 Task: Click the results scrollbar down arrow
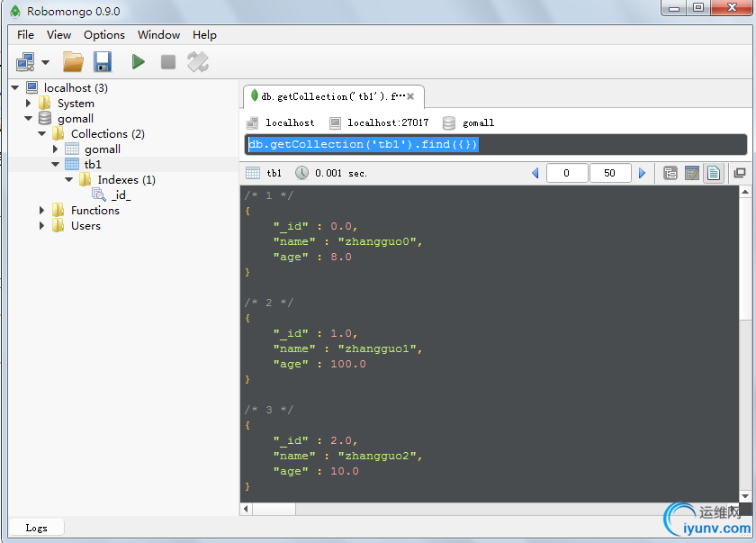pos(745,496)
